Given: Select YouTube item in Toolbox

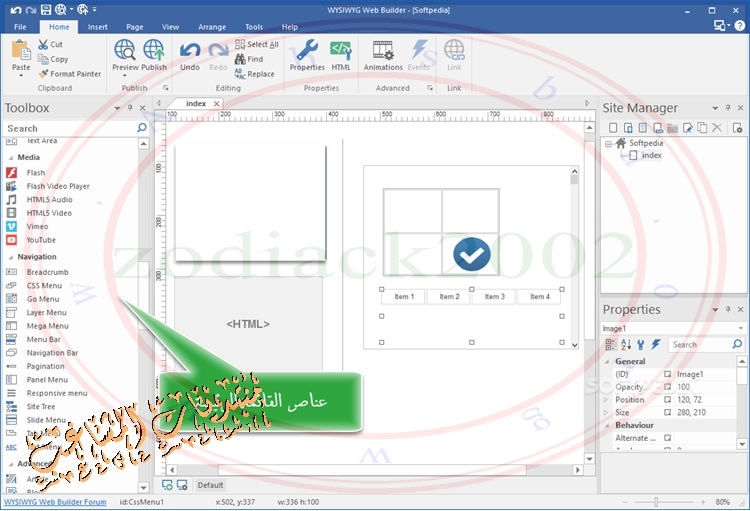Looking at the screenshot, I should [41, 240].
